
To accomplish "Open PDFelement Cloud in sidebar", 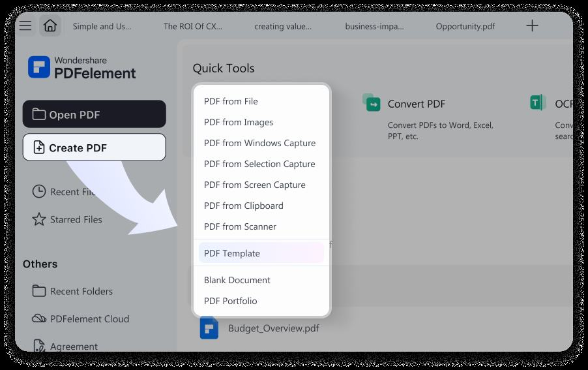I will tap(81, 318).
